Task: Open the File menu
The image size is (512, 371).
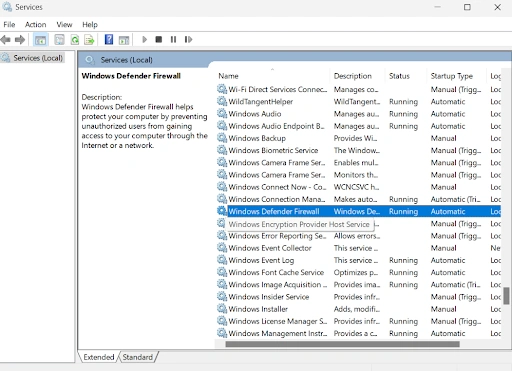Action: pyautogui.click(x=9, y=25)
